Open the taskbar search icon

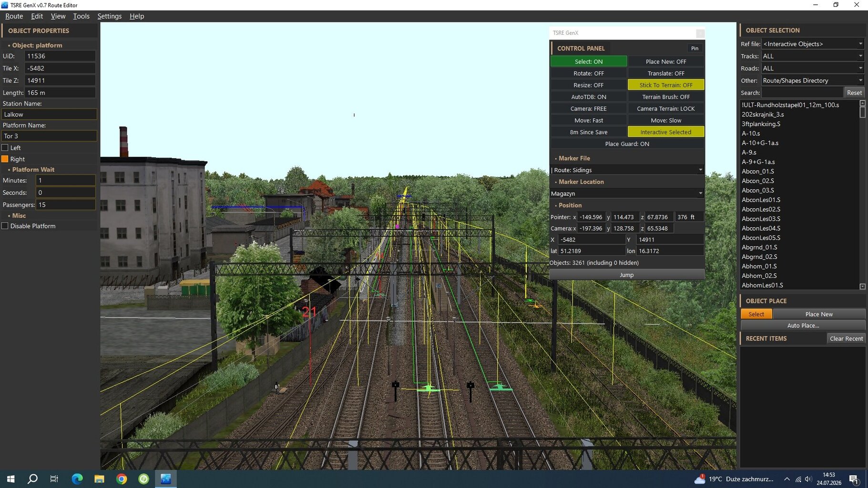pos(32,479)
